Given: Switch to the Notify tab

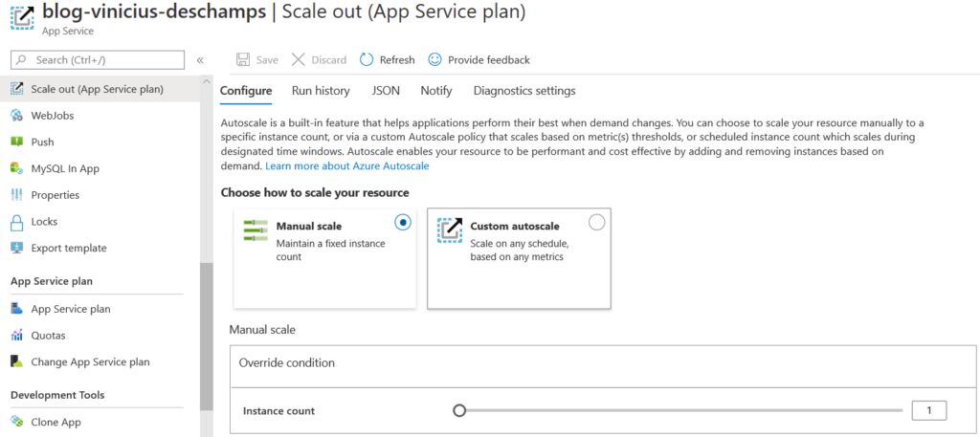Looking at the screenshot, I should (x=436, y=91).
